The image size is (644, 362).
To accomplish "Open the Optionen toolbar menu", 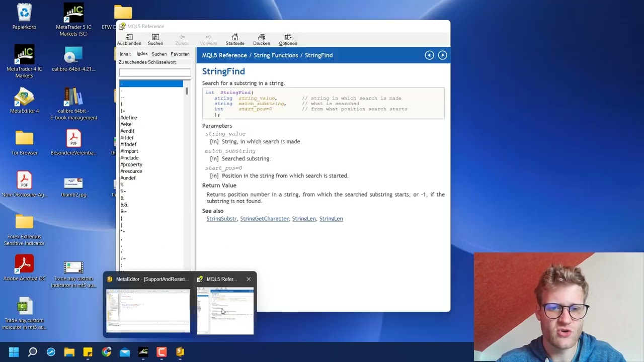I will (288, 40).
